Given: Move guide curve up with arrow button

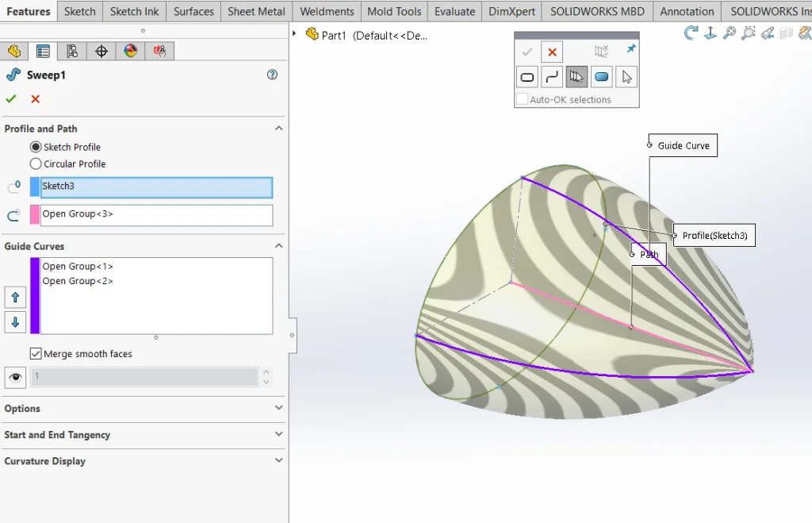Looking at the screenshot, I should click(15, 298).
